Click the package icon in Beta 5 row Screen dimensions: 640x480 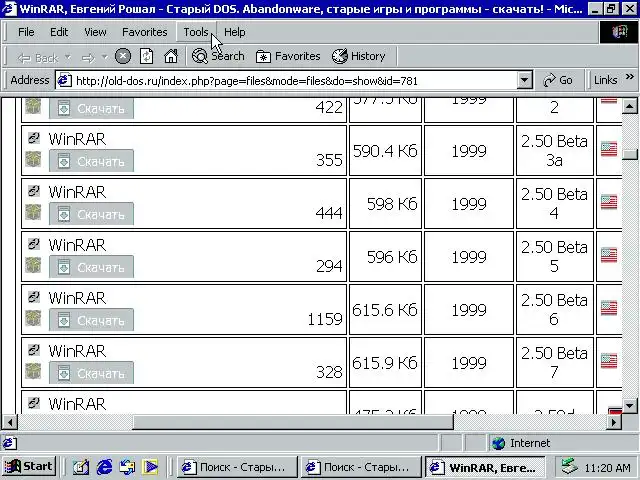tap(33, 265)
